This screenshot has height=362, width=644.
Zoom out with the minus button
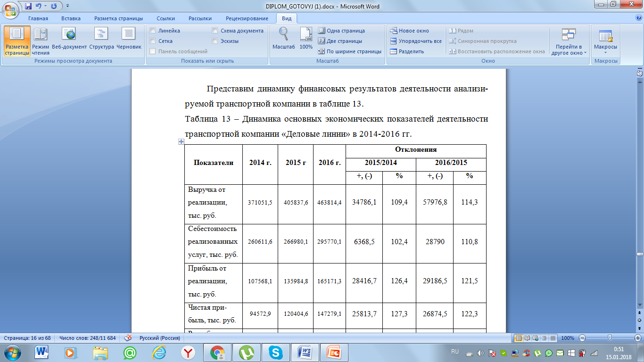[582, 338]
